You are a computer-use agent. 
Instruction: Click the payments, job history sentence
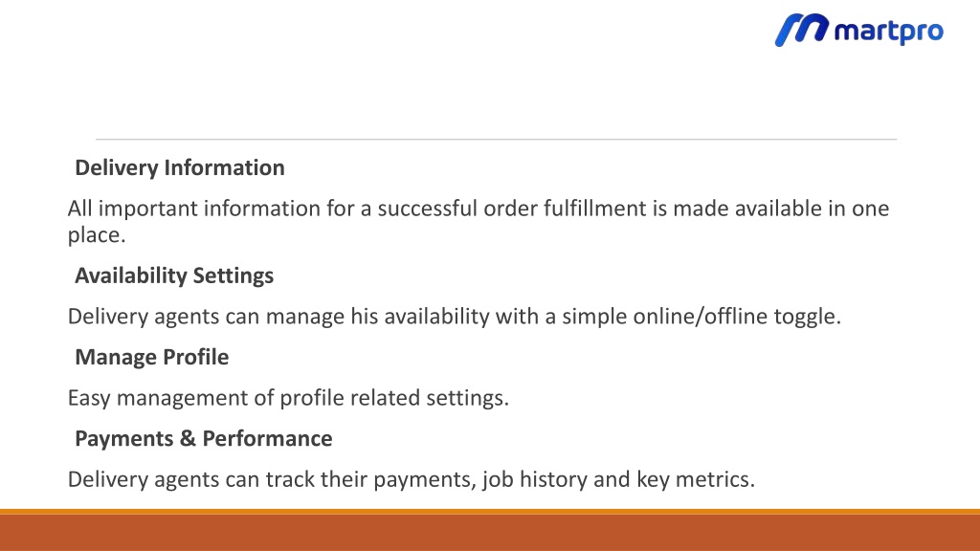pyautogui.click(x=412, y=479)
